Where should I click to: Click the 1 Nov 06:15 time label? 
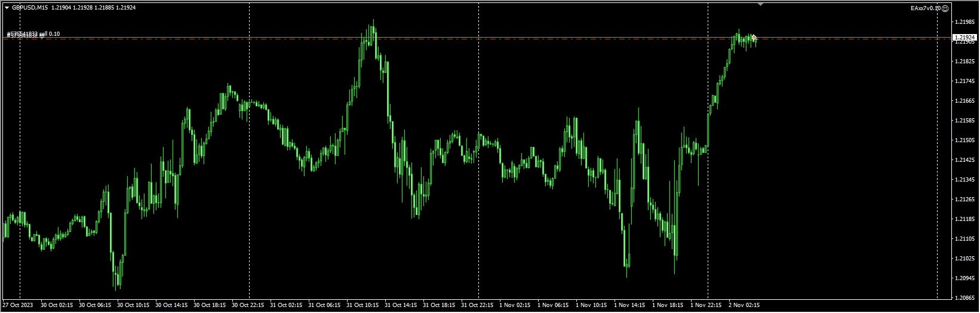pyautogui.click(x=553, y=305)
